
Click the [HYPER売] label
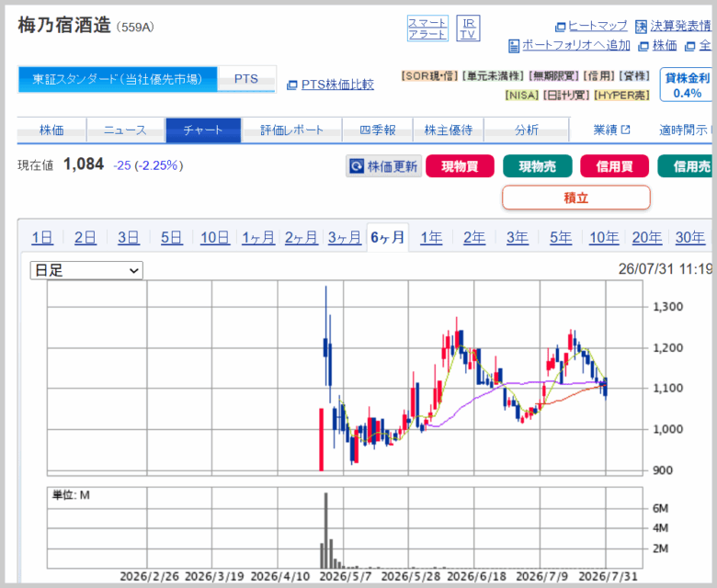[621, 95]
